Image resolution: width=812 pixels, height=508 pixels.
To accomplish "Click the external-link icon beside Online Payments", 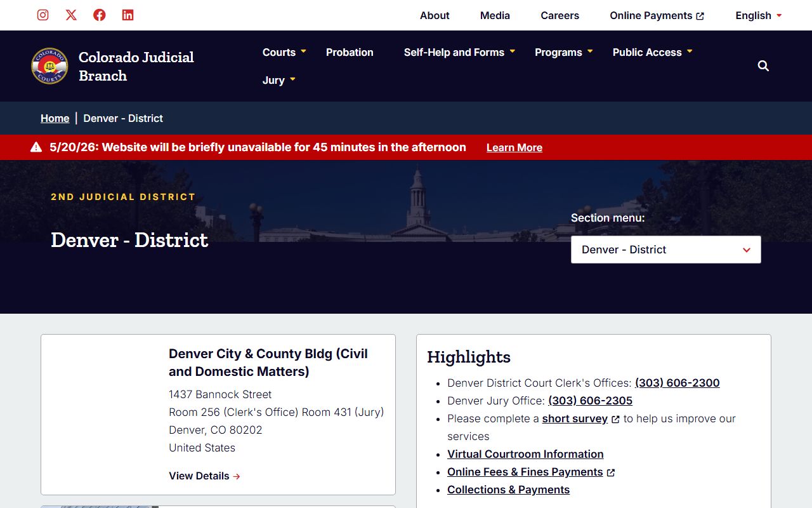I will pos(700,16).
